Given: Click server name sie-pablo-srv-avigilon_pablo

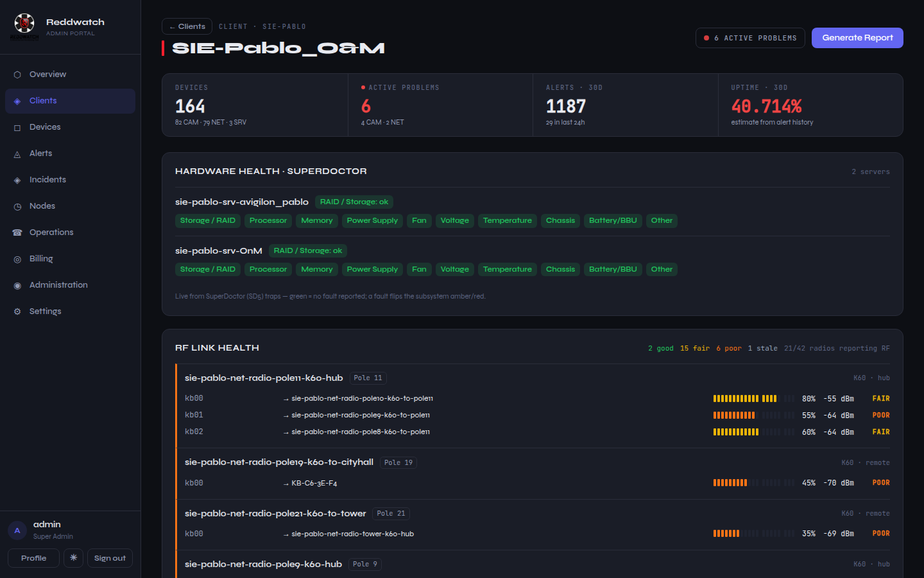Looking at the screenshot, I should [242, 202].
